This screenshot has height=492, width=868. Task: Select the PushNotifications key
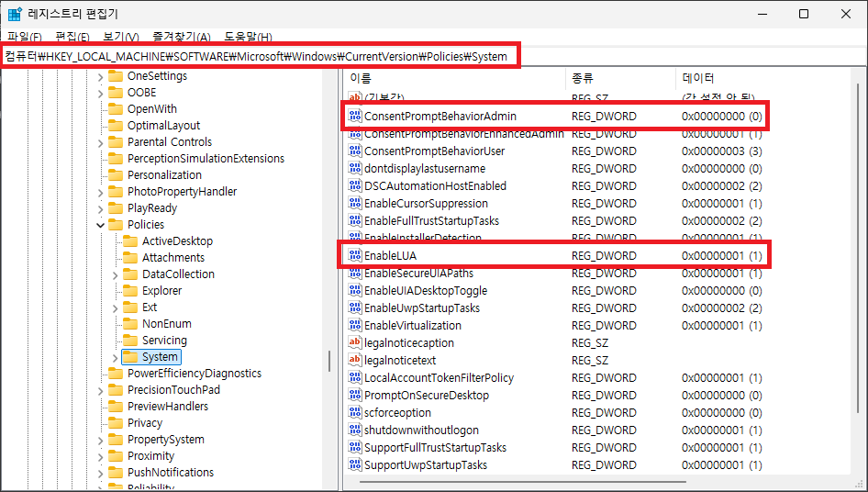[171, 473]
